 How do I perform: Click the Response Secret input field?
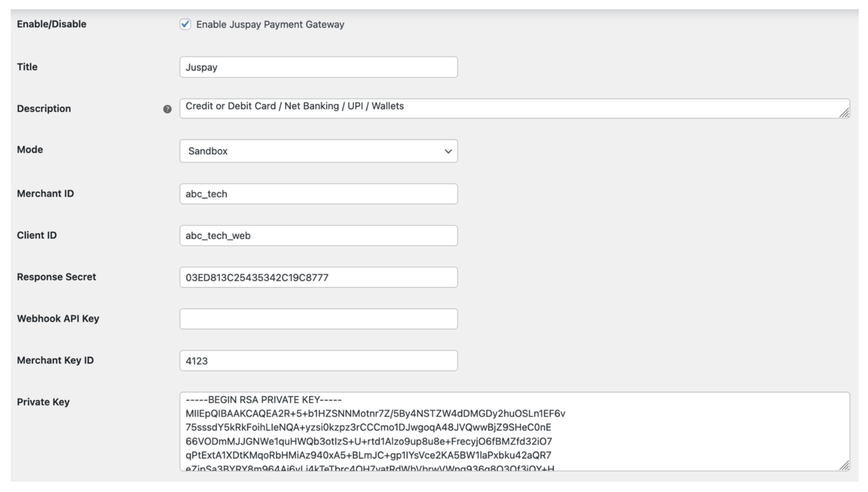(319, 277)
